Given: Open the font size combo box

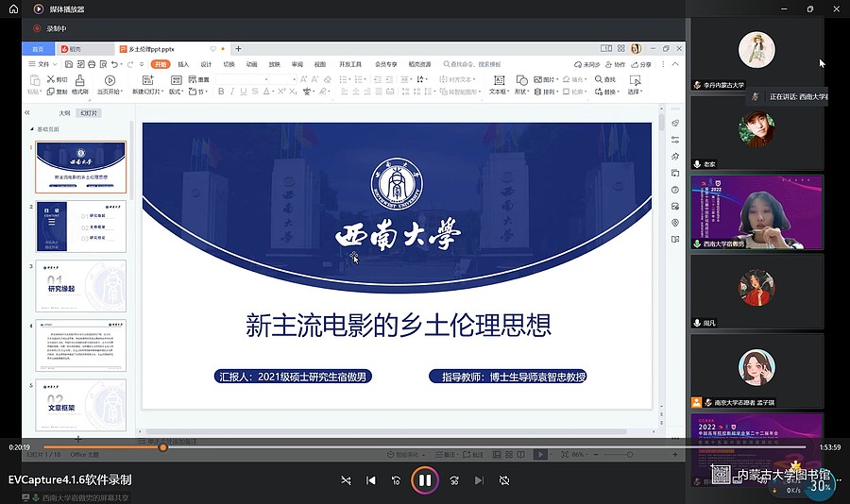Looking at the screenshot, I should (x=283, y=79).
